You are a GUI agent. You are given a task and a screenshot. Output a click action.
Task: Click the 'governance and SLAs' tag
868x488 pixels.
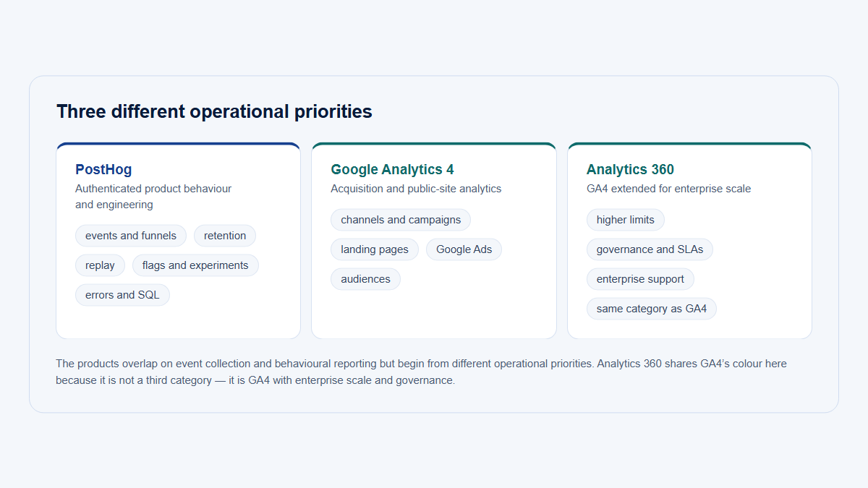[650, 249]
